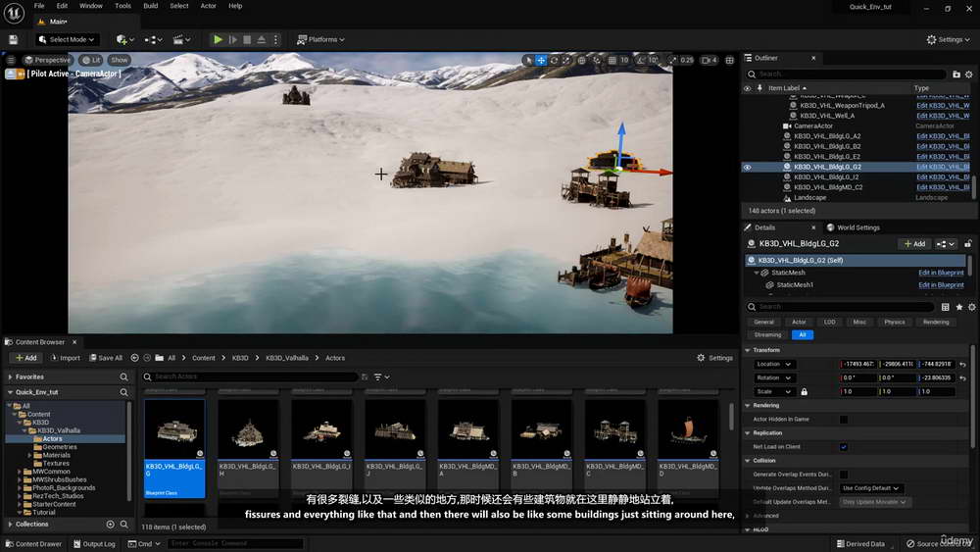Viewport: 980px width, 552px height.
Task: Uncheck Net Load on Client checkbox
Action: pyautogui.click(x=844, y=447)
